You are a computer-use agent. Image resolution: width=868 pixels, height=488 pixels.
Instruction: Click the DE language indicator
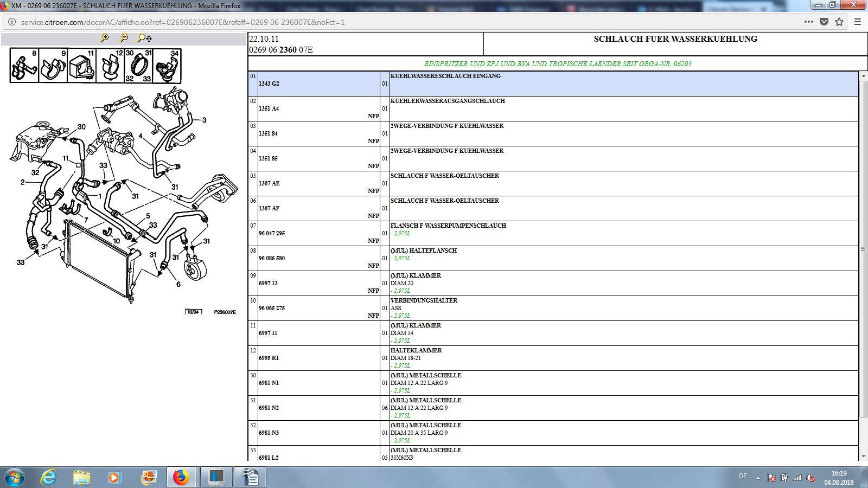click(743, 476)
